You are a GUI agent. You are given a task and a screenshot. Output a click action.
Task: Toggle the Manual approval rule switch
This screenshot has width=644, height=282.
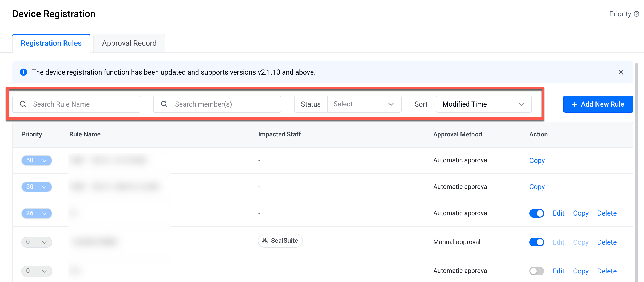(537, 242)
